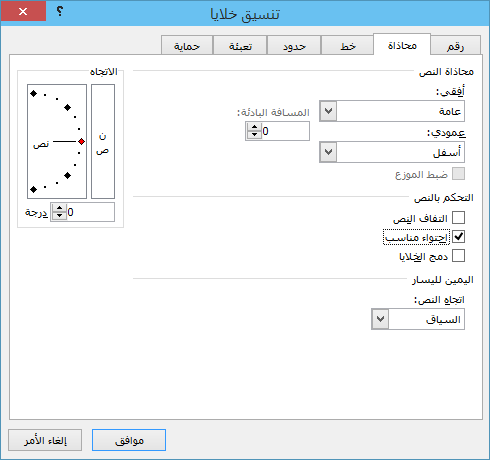Open the أفقي horizontal alignment dropdown
This screenshot has height=460, width=490.
pyautogui.click(x=392, y=111)
